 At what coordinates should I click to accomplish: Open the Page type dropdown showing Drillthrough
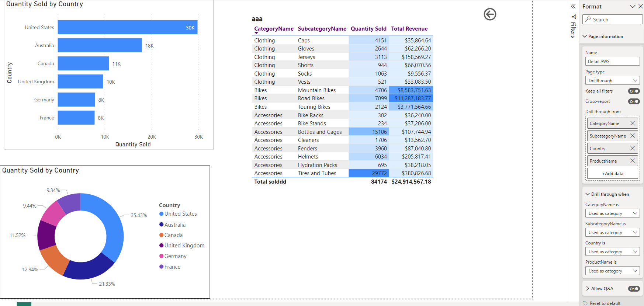point(612,81)
